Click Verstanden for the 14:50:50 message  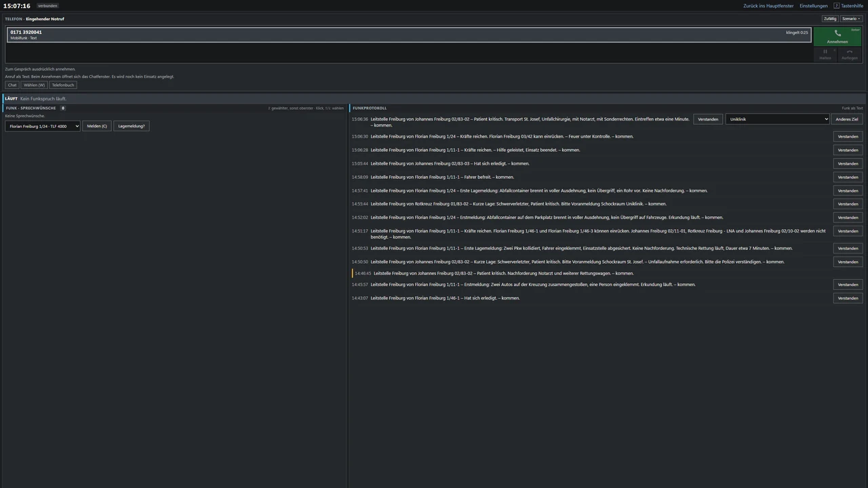pyautogui.click(x=848, y=262)
